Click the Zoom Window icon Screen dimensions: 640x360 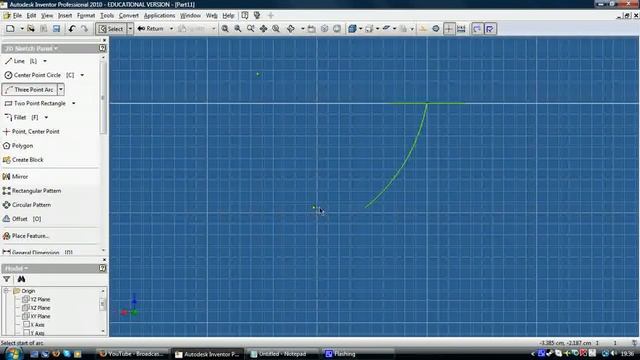pyautogui.click(x=238, y=29)
